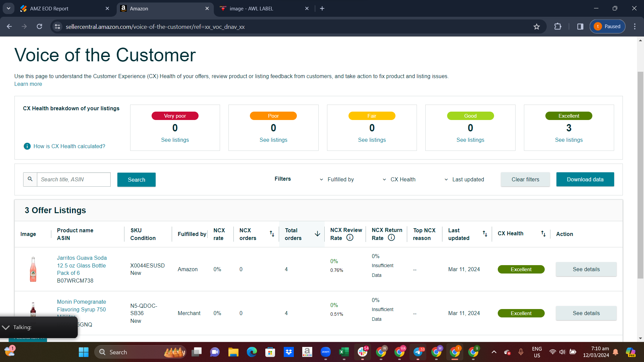This screenshot has height=362, width=644.
Task: Open the Chrome three-dot menu
Action: [635, 26]
